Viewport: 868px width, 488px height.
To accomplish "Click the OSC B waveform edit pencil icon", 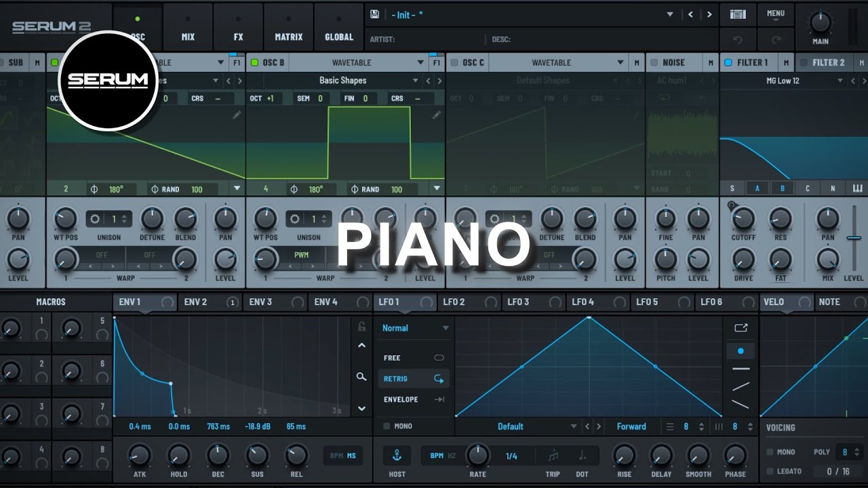I will (436, 115).
